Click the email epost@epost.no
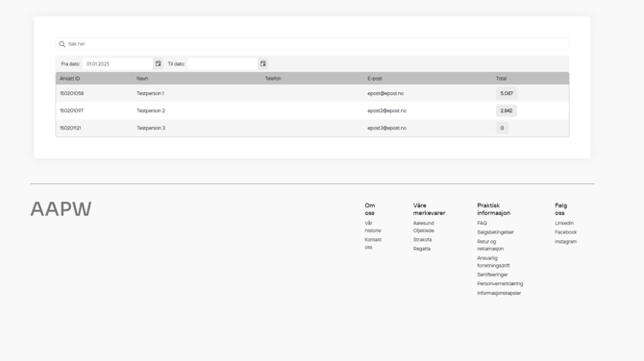The image size is (644, 361). 385,93
